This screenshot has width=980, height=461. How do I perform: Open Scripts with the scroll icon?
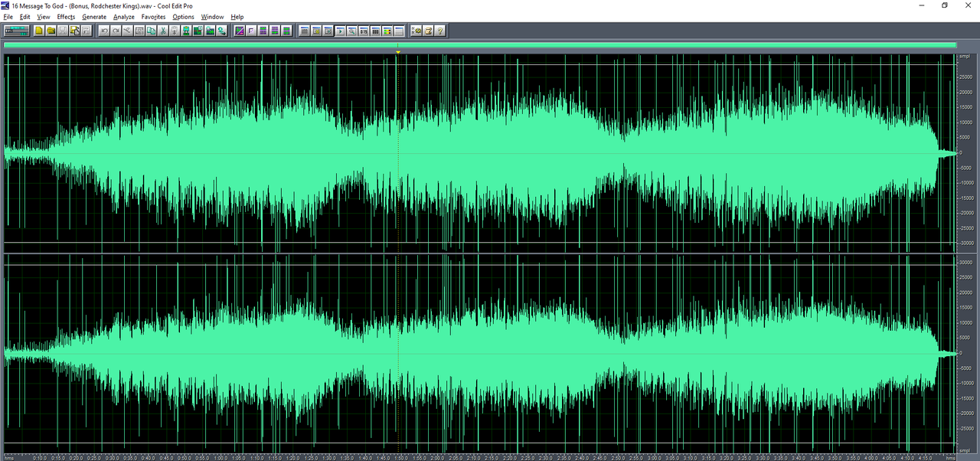point(428,31)
